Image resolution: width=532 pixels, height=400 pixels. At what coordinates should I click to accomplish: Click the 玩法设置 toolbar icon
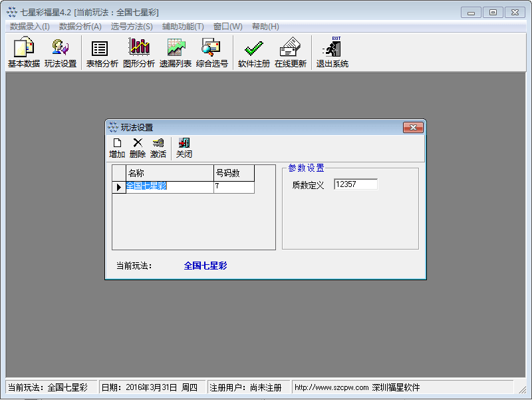[x=61, y=53]
